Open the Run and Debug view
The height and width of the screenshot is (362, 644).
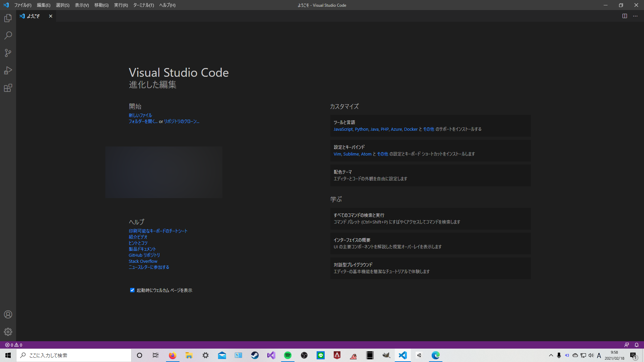point(8,70)
